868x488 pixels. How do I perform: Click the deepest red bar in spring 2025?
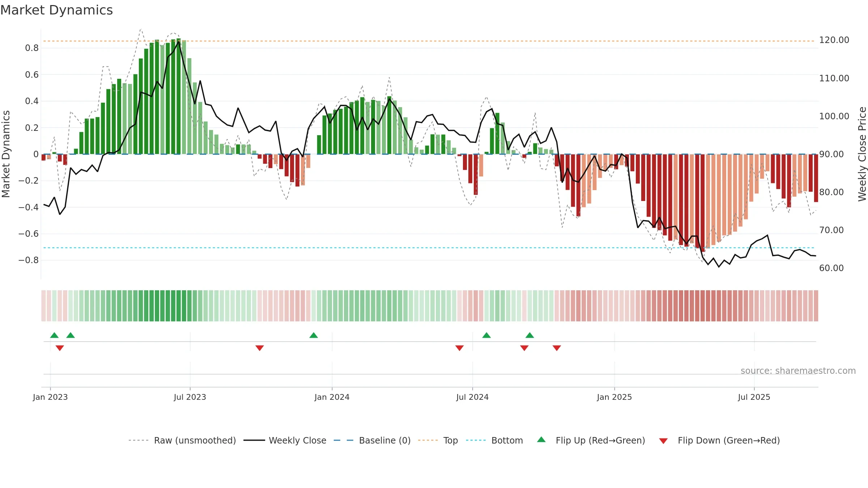(703, 203)
